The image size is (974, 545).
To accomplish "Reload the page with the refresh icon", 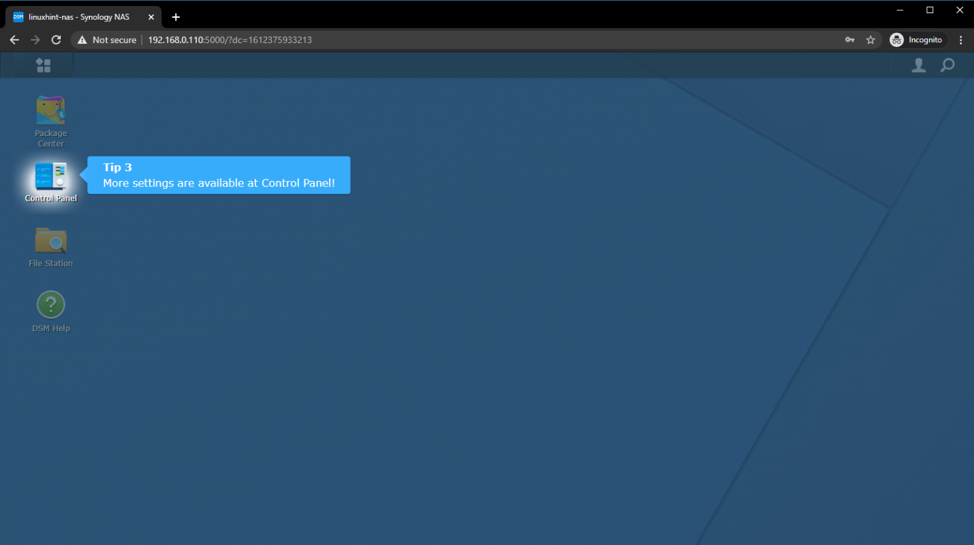I will 56,40.
